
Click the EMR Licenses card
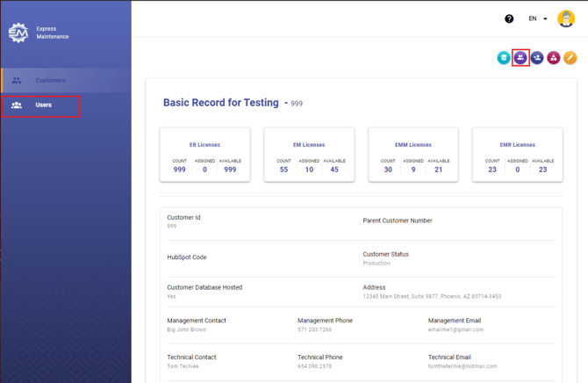[x=518, y=155]
